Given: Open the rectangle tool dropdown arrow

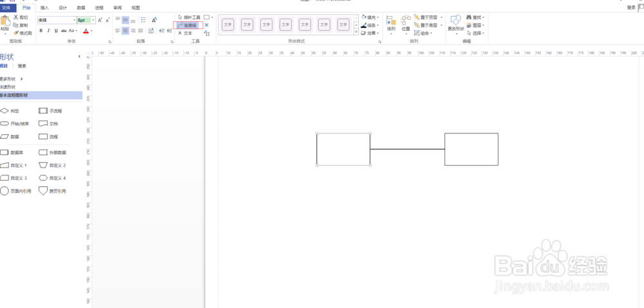Looking at the screenshot, I should tap(212, 17).
